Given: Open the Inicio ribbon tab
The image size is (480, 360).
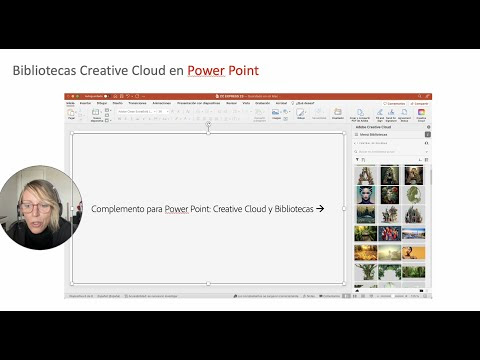Looking at the screenshot, I should point(70,103).
